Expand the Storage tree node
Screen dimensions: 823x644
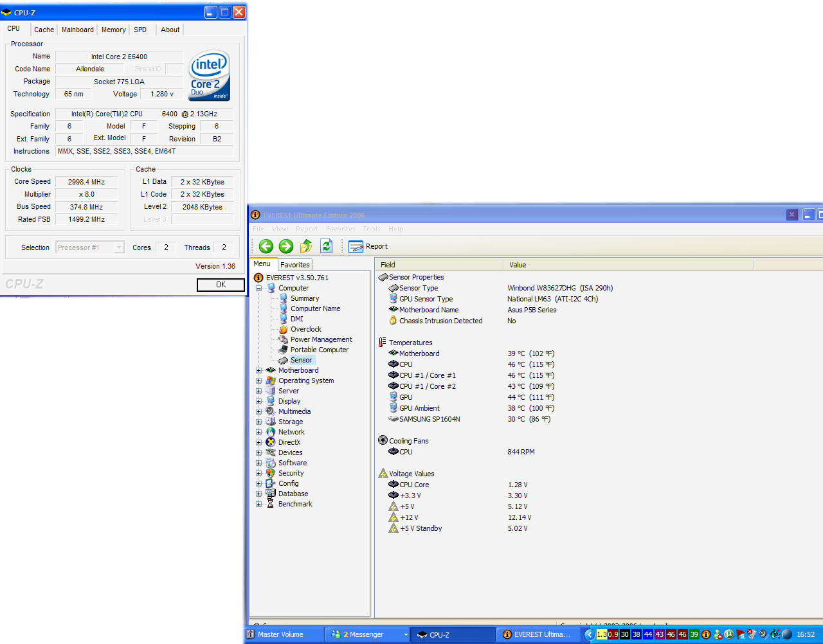[258, 422]
